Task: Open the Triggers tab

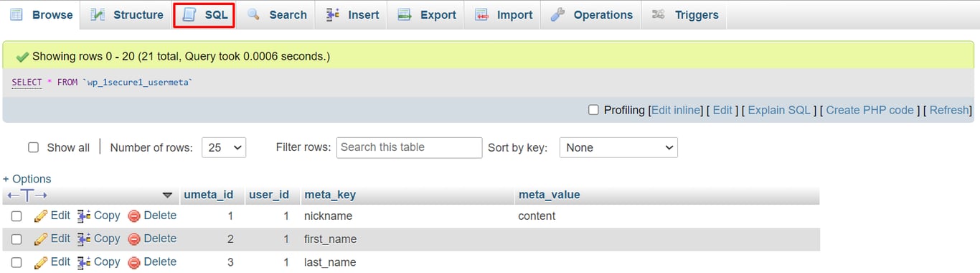Action: (685, 15)
